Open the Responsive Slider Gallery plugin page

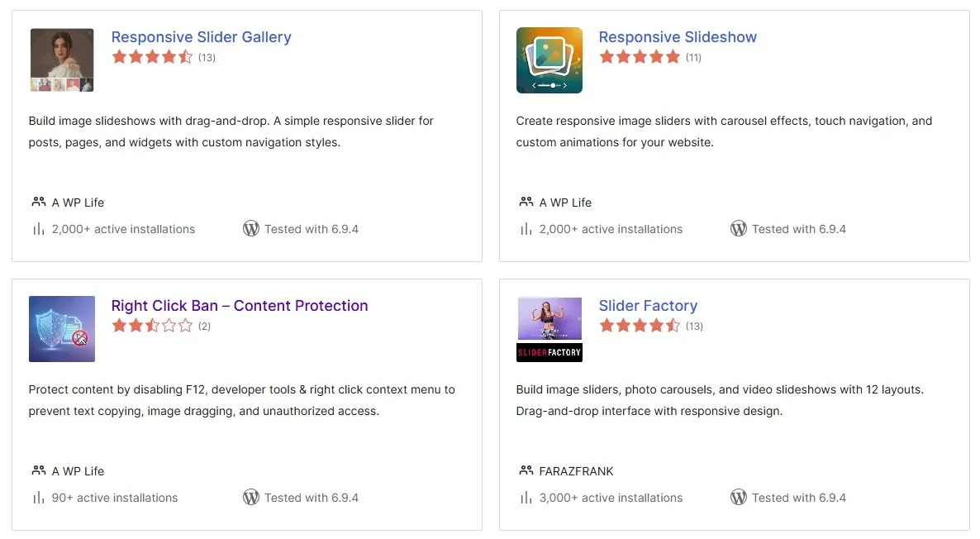click(x=201, y=36)
